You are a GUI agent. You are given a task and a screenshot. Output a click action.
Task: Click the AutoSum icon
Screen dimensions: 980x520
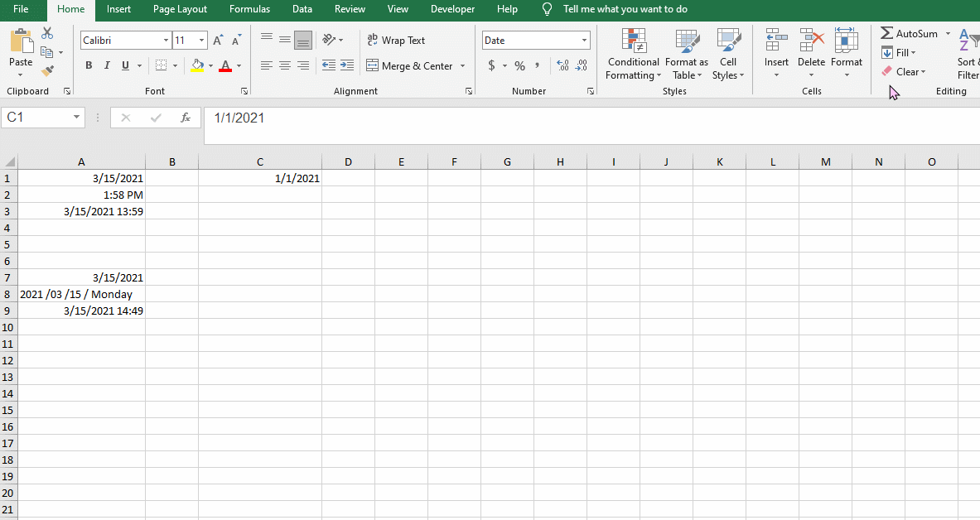[907, 33]
